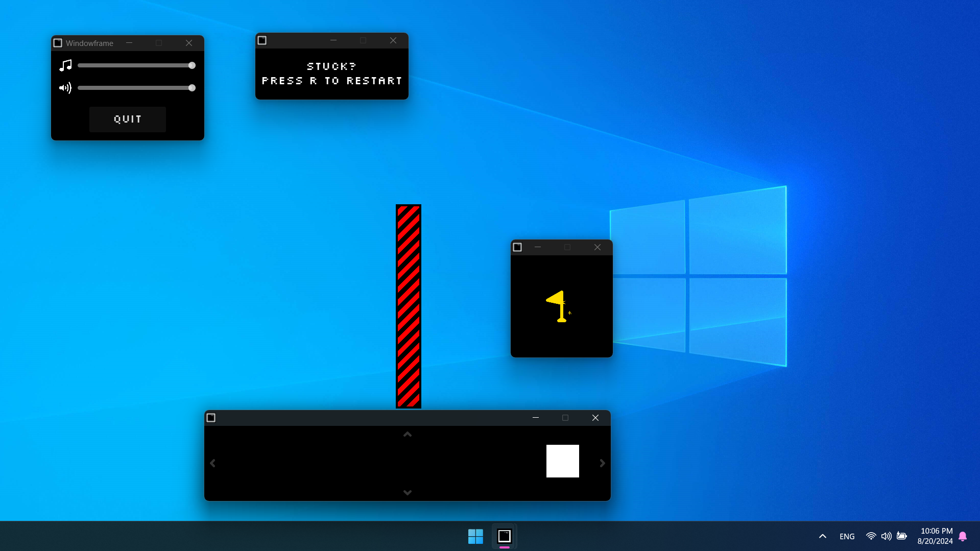
Task: Click the taskbar volume speaker icon
Action: coord(886,536)
